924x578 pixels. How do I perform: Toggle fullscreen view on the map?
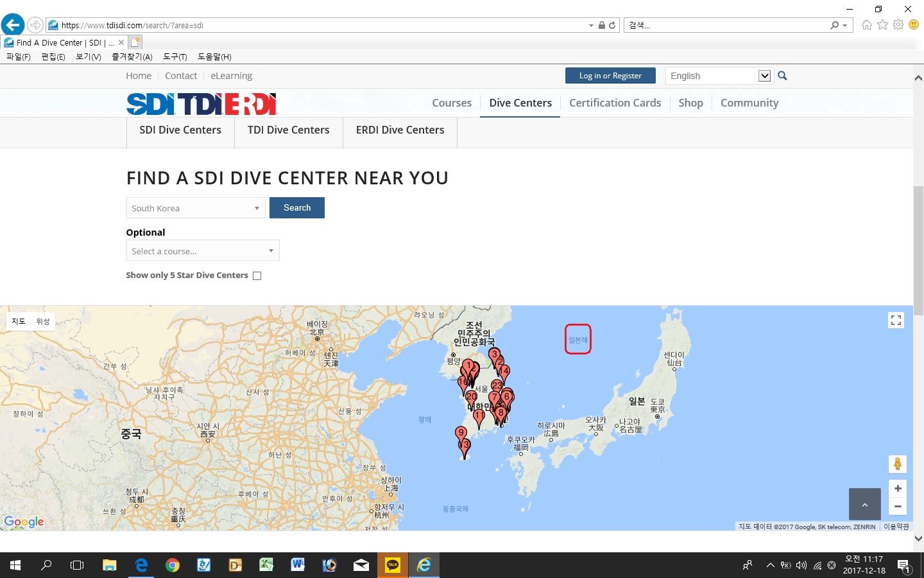click(896, 320)
